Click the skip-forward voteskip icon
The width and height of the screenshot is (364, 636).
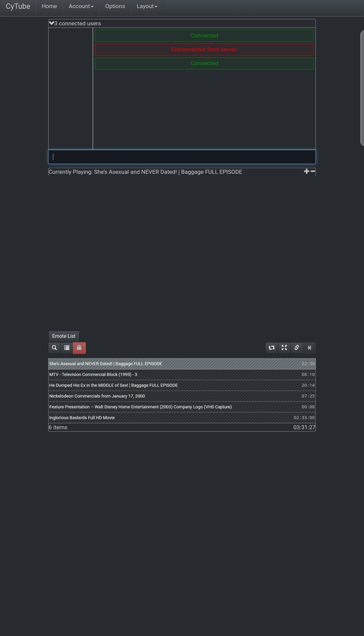tap(309, 348)
